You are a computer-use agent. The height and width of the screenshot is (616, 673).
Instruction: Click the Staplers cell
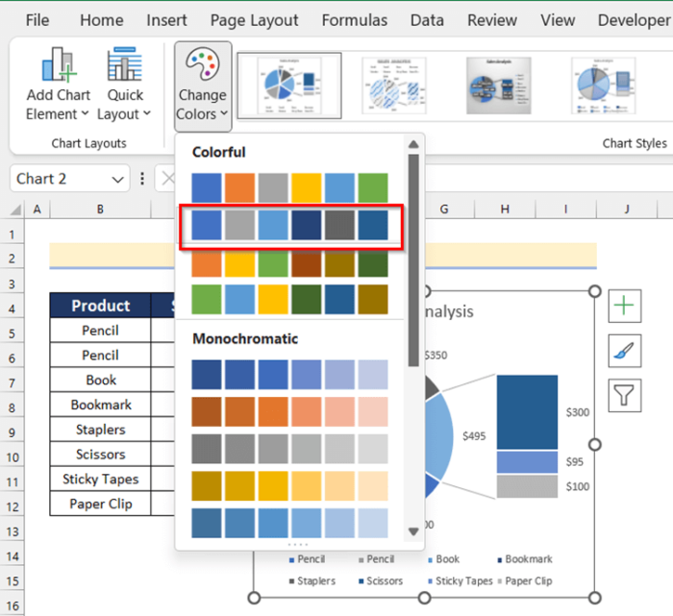100,430
